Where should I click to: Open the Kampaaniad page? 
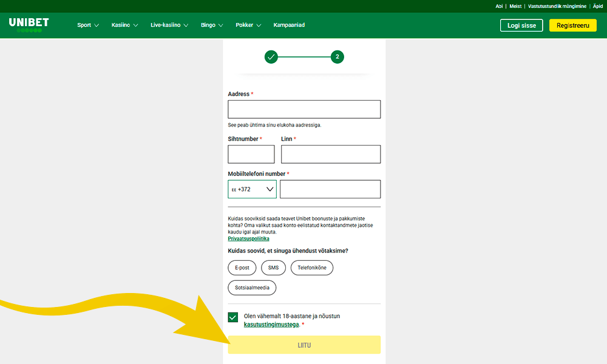289,25
